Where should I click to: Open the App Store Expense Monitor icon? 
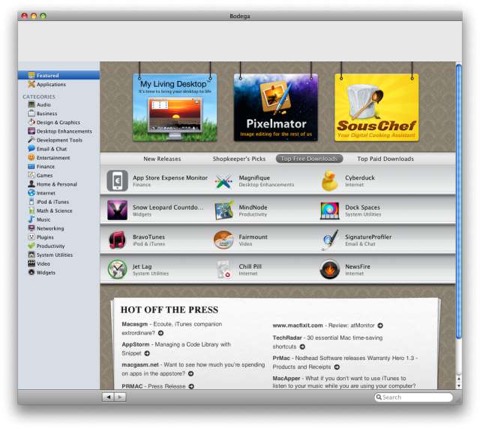117,181
